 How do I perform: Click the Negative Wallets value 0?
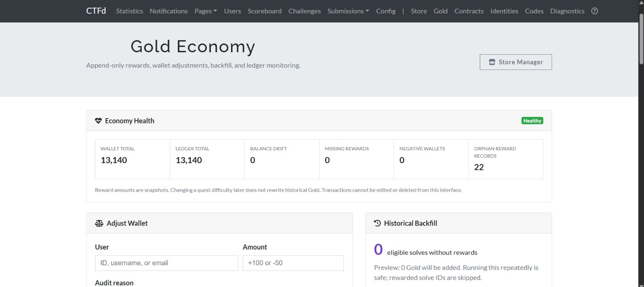402,160
